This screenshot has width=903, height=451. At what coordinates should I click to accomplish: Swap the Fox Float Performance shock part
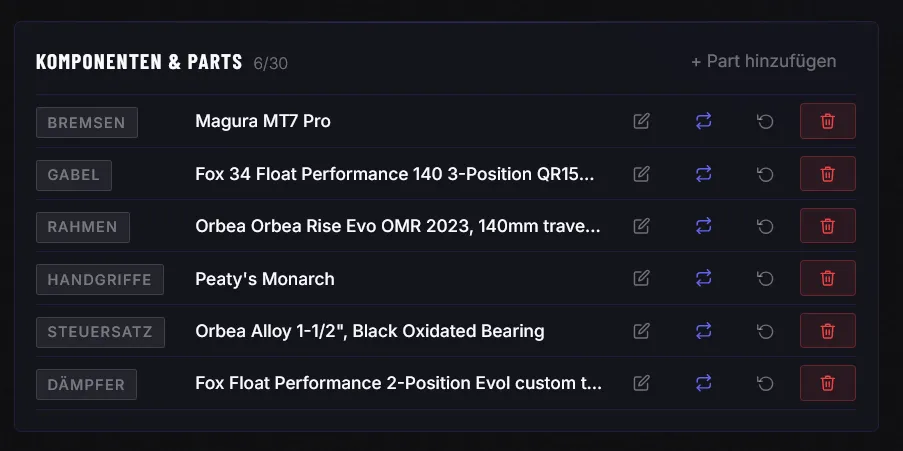(x=704, y=383)
